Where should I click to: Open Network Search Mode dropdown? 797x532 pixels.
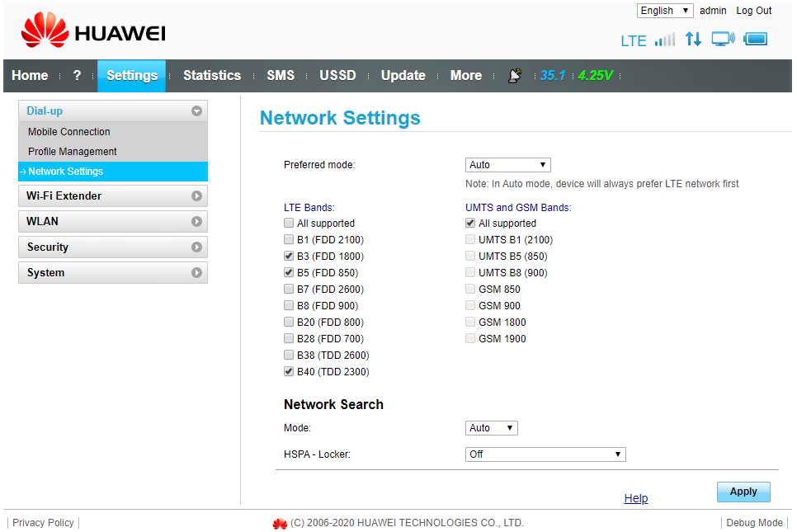[492, 428]
